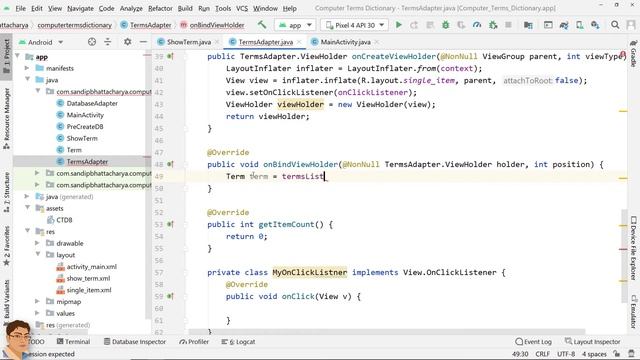Open the Android project view dropdown
Screen dimensions: 640x360
click(41, 42)
